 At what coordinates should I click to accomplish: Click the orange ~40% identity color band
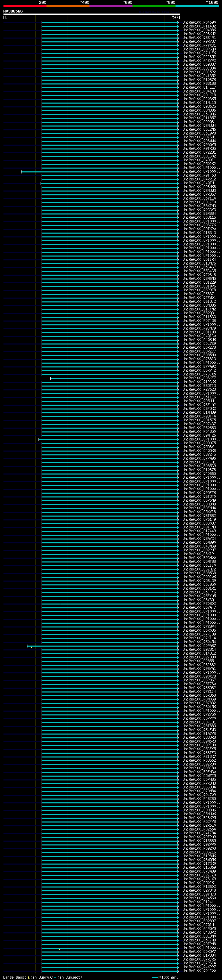pos(68,6)
